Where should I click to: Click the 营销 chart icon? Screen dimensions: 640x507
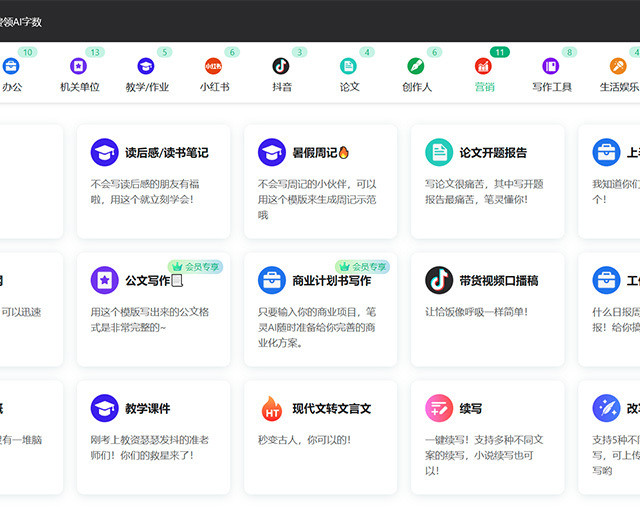click(x=484, y=66)
